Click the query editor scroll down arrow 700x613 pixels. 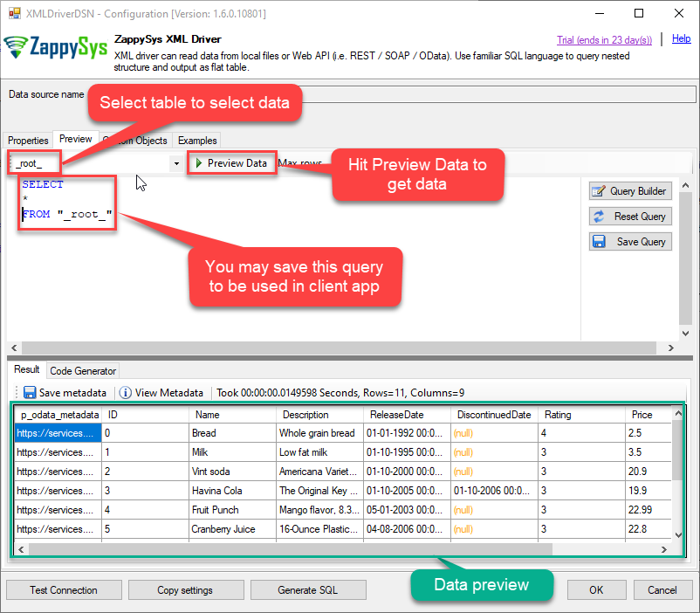pos(686,334)
